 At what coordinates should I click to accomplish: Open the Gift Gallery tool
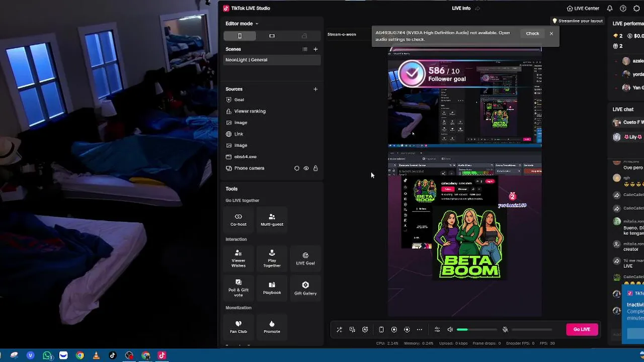click(305, 288)
